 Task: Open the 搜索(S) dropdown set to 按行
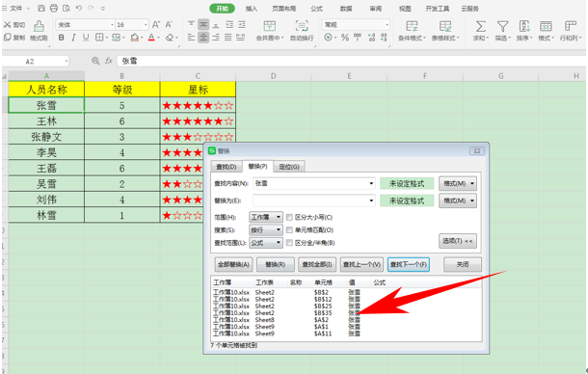[x=266, y=230]
